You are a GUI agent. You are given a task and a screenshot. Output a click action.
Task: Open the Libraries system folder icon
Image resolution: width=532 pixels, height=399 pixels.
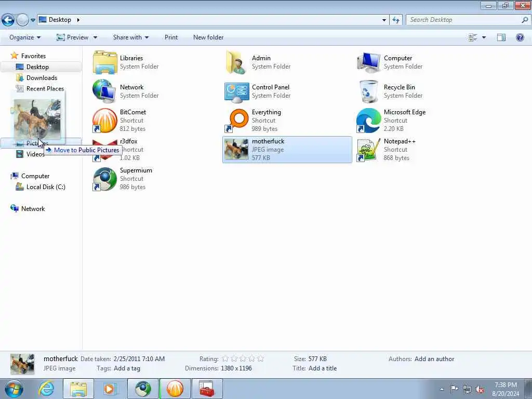[105, 62]
